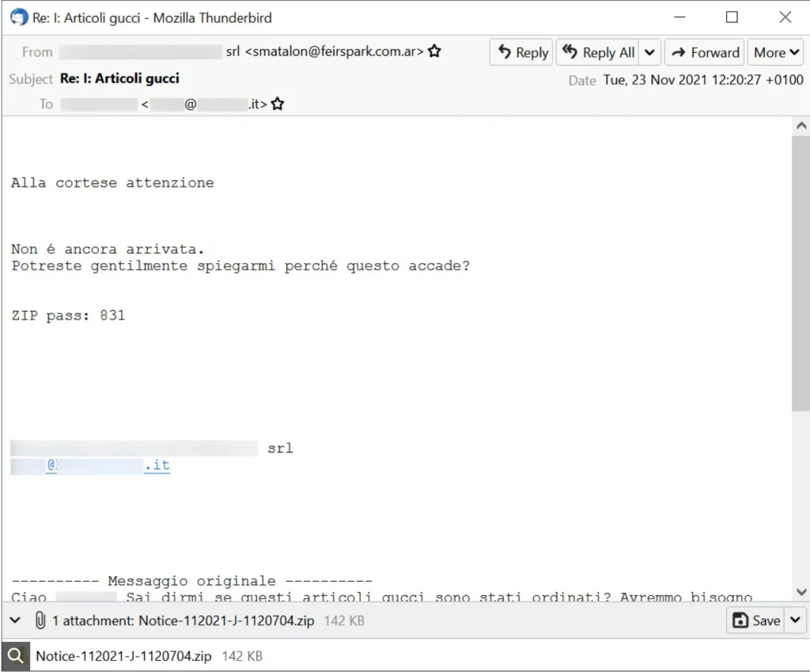
Task: Open the More actions dropdown
Action: 777,52
